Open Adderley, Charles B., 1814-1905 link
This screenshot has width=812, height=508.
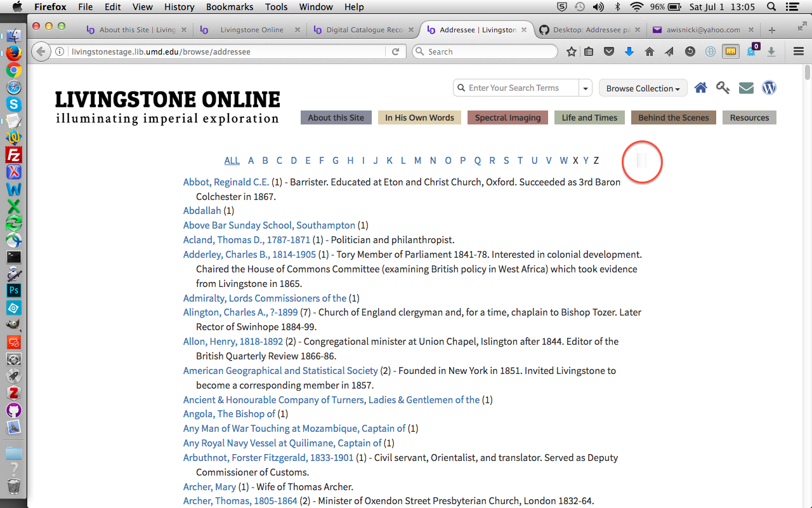coord(249,255)
